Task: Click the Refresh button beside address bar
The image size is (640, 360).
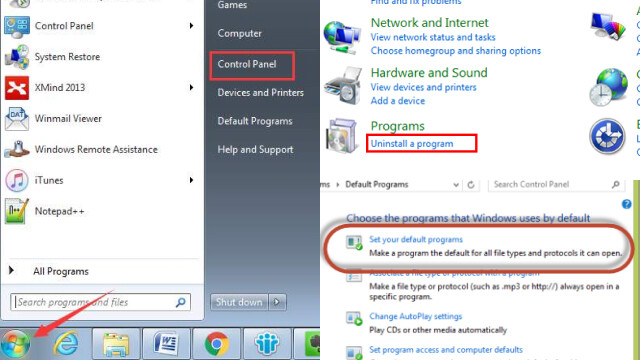Action: click(471, 185)
